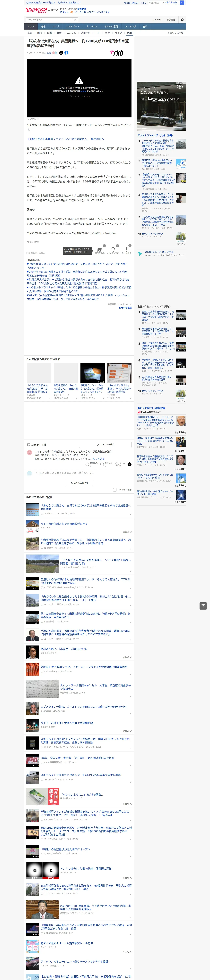Open the 国際 category
Image resolution: width=210 pixels, height=980 pixels.
49,33
